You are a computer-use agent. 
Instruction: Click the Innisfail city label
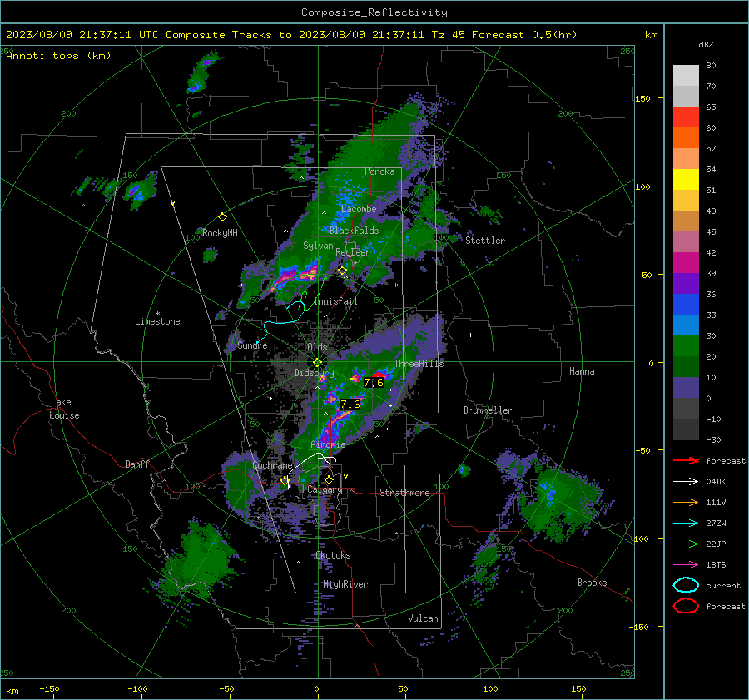click(335, 301)
